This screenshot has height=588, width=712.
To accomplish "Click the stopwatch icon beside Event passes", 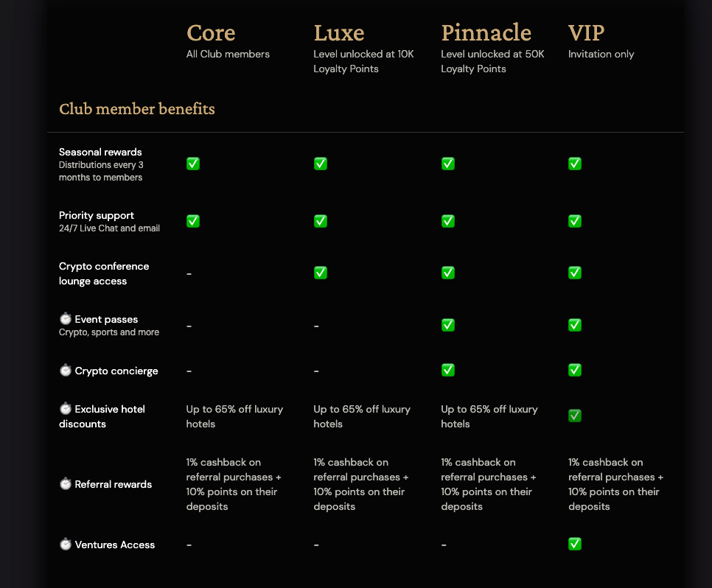I will click(x=66, y=319).
